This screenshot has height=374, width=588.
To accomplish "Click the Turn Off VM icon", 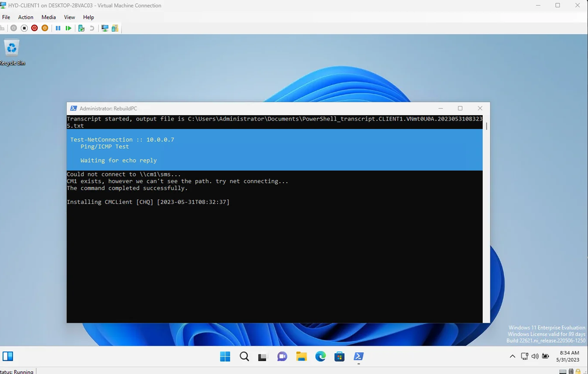I will click(24, 28).
